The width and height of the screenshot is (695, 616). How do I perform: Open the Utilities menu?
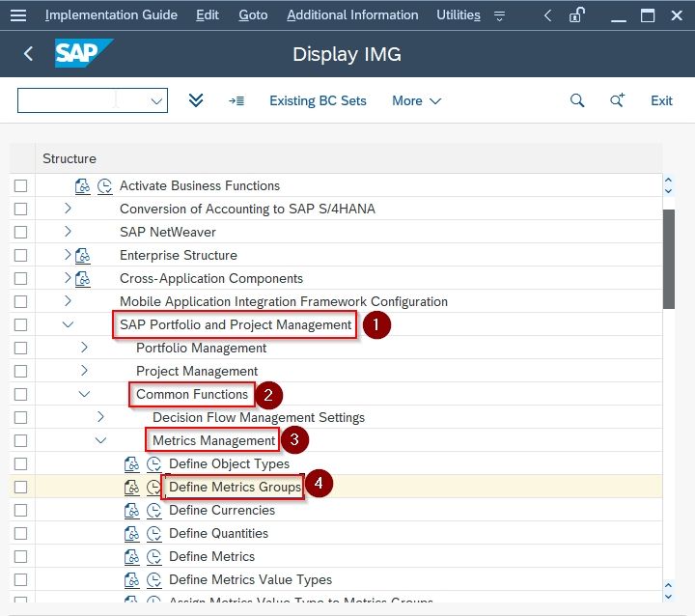[x=459, y=15]
